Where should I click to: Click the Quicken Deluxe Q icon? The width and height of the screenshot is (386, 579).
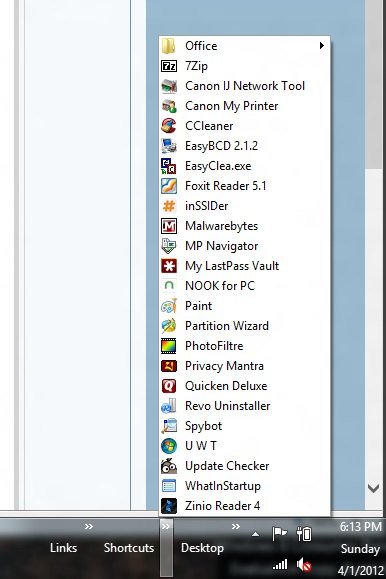[169, 386]
